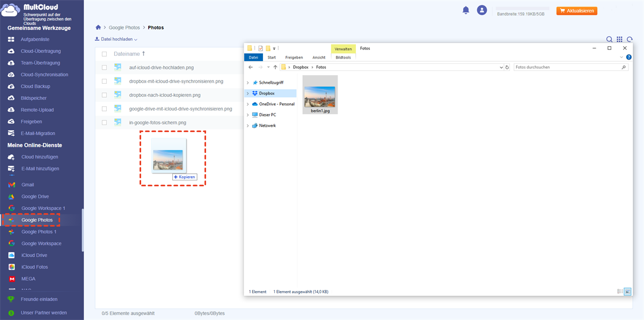Open Google Photos 1 service
Image resolution: width=644 pixels, height=320 pixels.
point(39,232)
